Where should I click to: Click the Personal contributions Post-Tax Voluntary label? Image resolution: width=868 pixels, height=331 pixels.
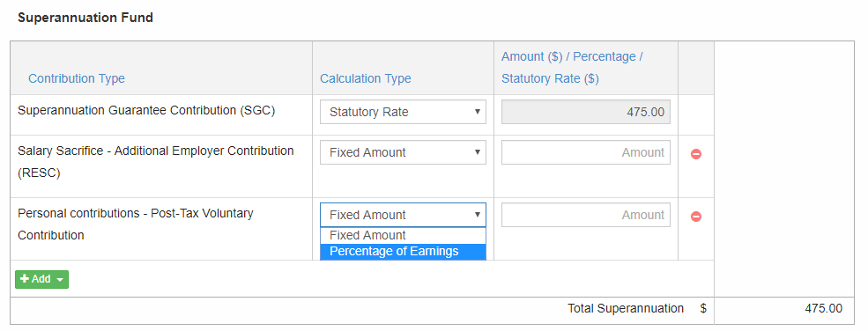(136, 224)
